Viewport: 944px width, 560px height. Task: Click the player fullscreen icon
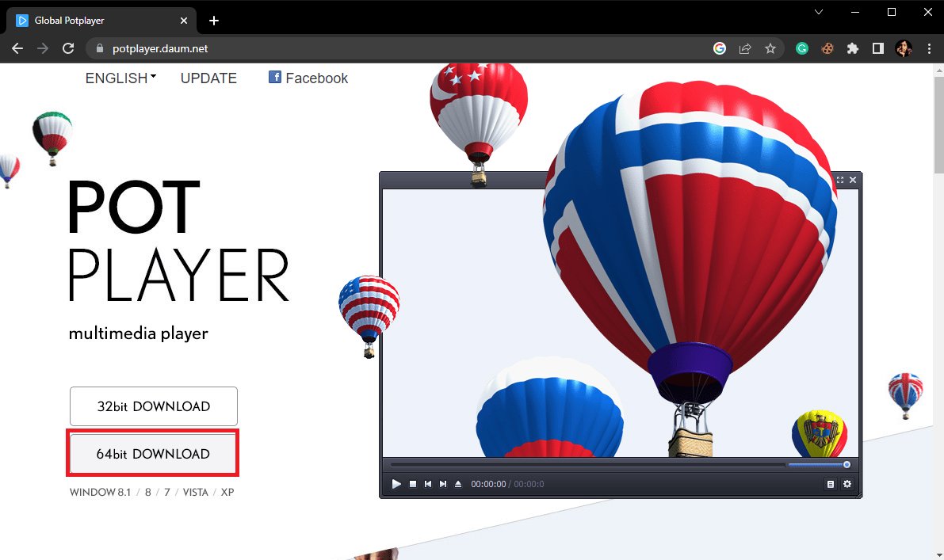pyautogui.click(x=840, y=180)
